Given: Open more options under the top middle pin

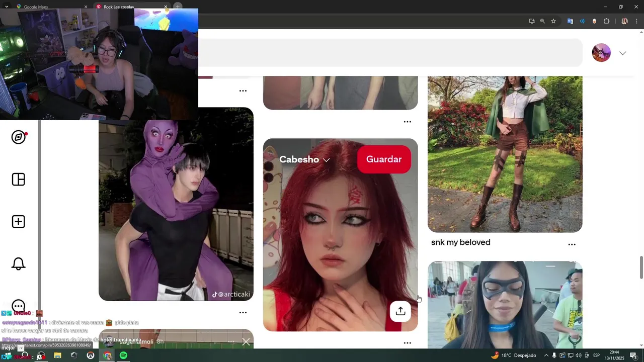Looking at the screenshot, I should tap(408, 122).
